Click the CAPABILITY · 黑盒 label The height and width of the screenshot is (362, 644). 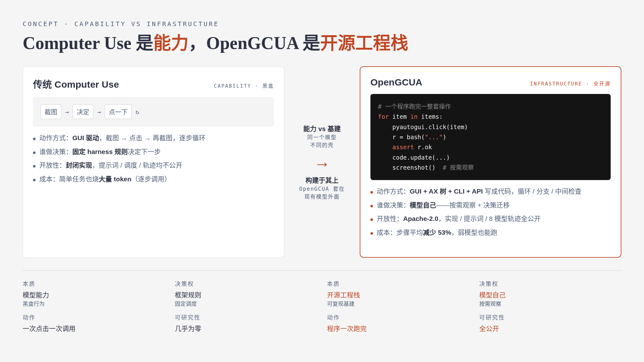(x=244, y=86)
